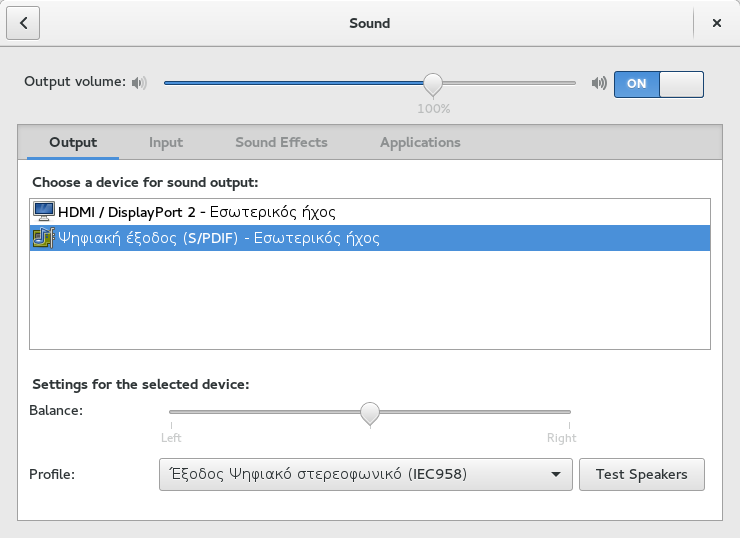Open the Applications tab
This screenshot has height=538, width=740.
pyautogui.click(x=420, y=143)
